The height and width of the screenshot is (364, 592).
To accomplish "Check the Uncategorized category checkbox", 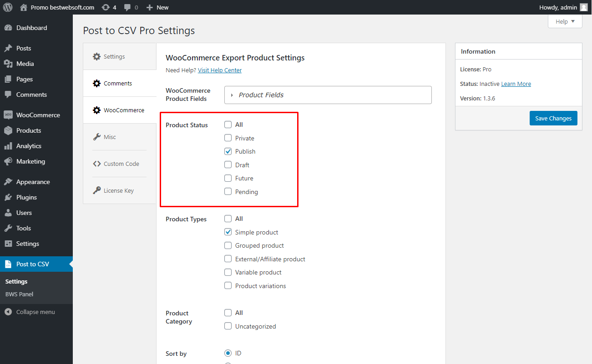I will point(228,326).
